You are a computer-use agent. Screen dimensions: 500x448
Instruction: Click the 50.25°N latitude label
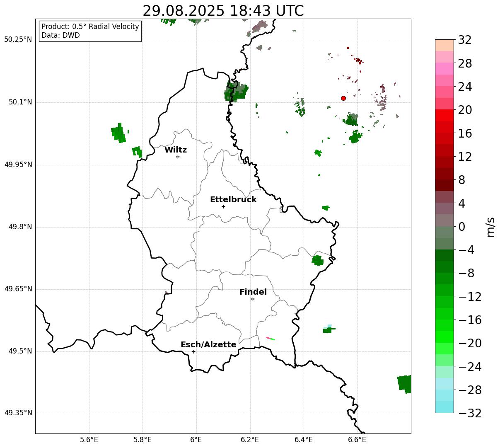pos(18,40)
